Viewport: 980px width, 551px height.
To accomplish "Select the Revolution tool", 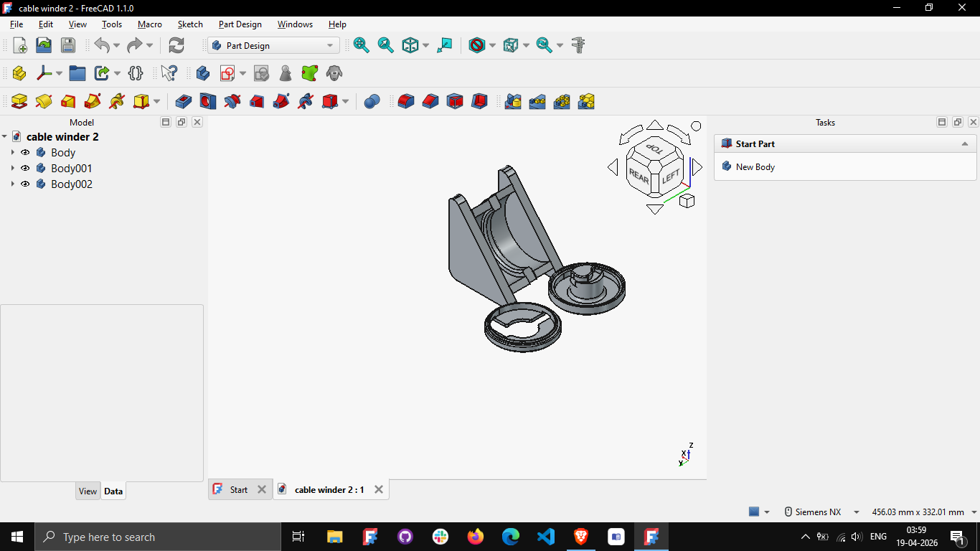I will click(44, 101).
